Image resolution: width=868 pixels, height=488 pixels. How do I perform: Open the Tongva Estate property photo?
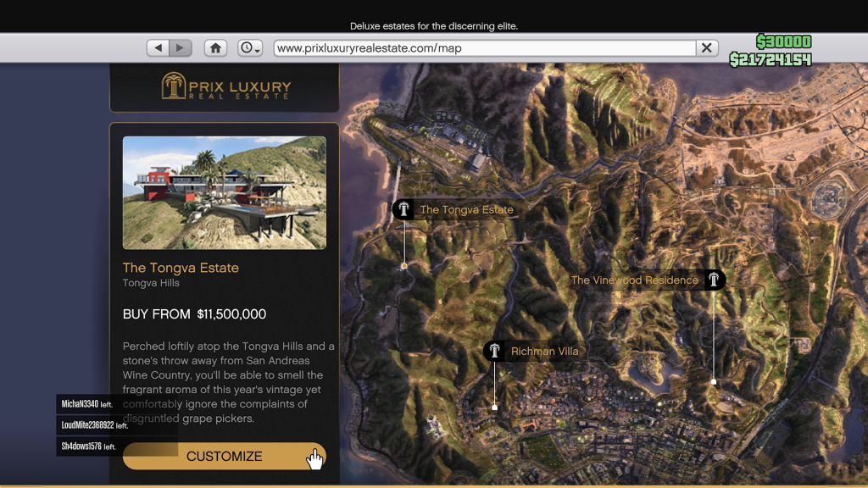pos(225,193)
